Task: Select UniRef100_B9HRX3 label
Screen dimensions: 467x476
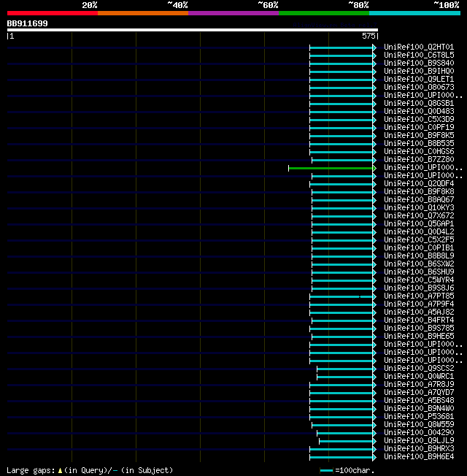Action: pyautogui.click(x=419, y=448)
